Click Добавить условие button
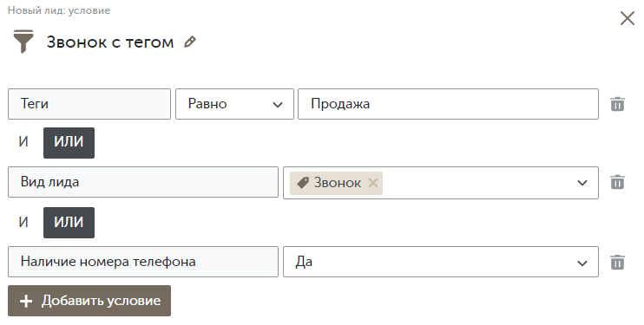This screenshot has height=325, width=644. click(89, 301)
